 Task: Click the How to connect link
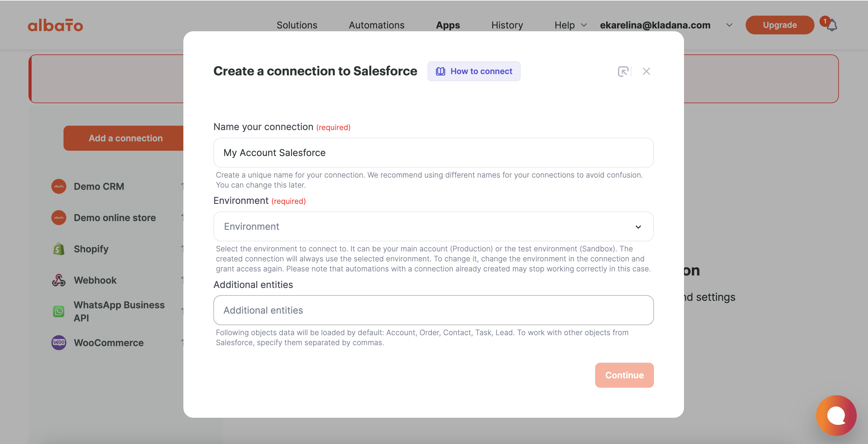tap(474, 71)
